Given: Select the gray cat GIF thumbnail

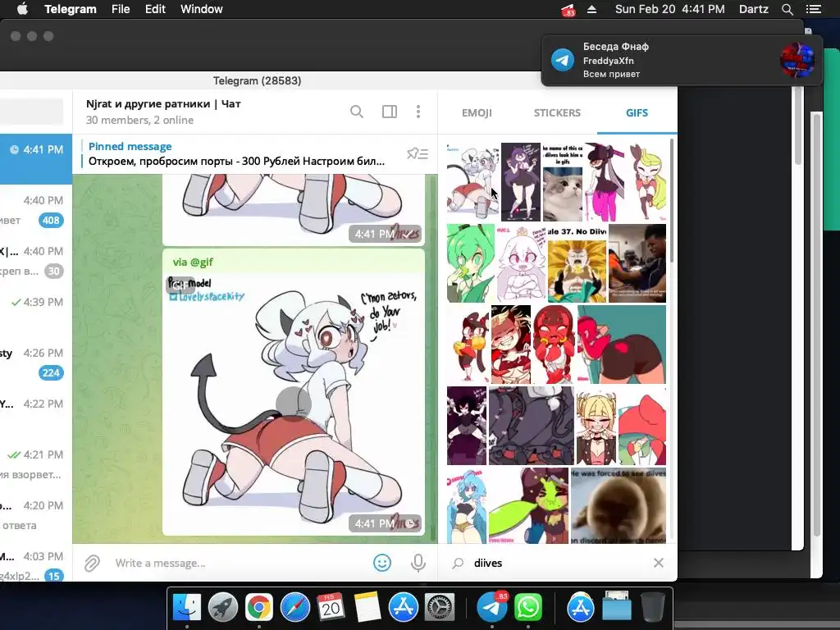Looking at the screenshot, I should pyautogui.click(x=563, y=182).
